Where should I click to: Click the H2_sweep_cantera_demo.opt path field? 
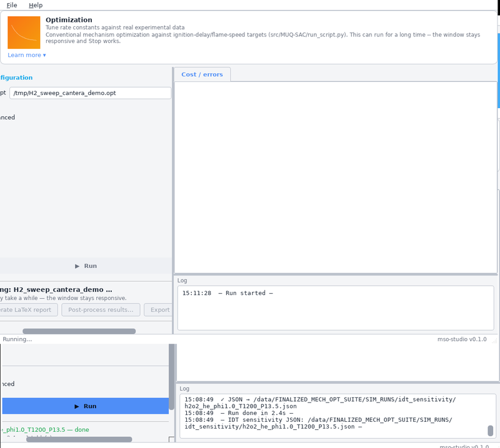point(90,93)
